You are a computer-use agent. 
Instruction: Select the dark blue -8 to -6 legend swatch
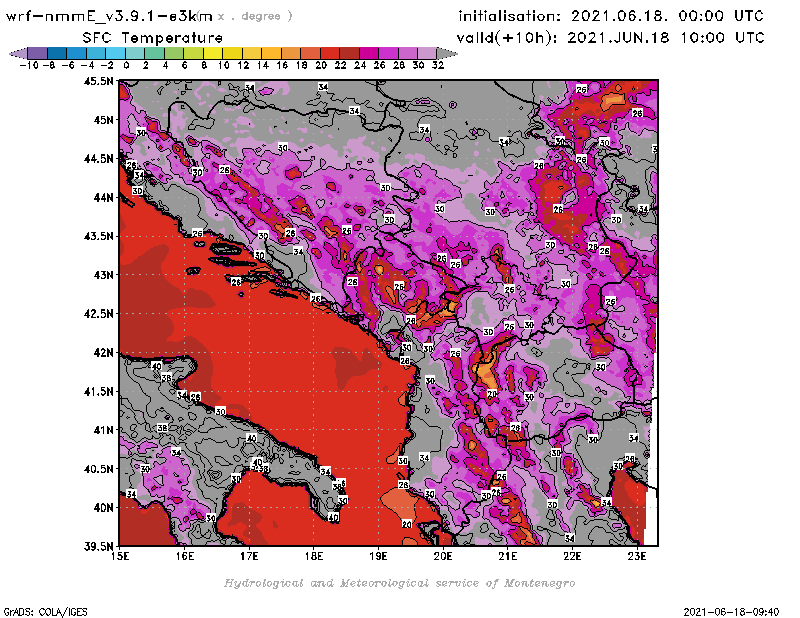tap(57, 53)
